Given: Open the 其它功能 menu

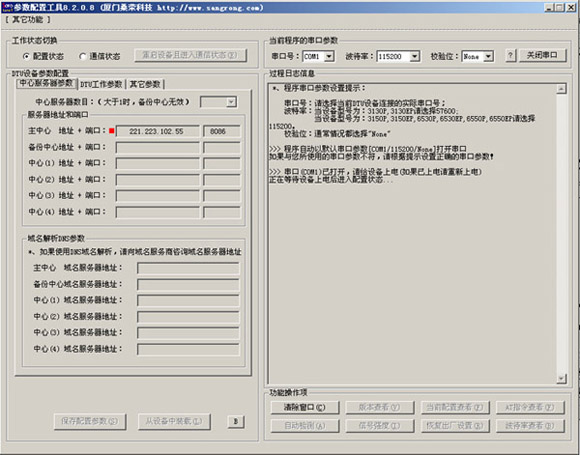Looking at the screenshot, I should click(28, 20).
